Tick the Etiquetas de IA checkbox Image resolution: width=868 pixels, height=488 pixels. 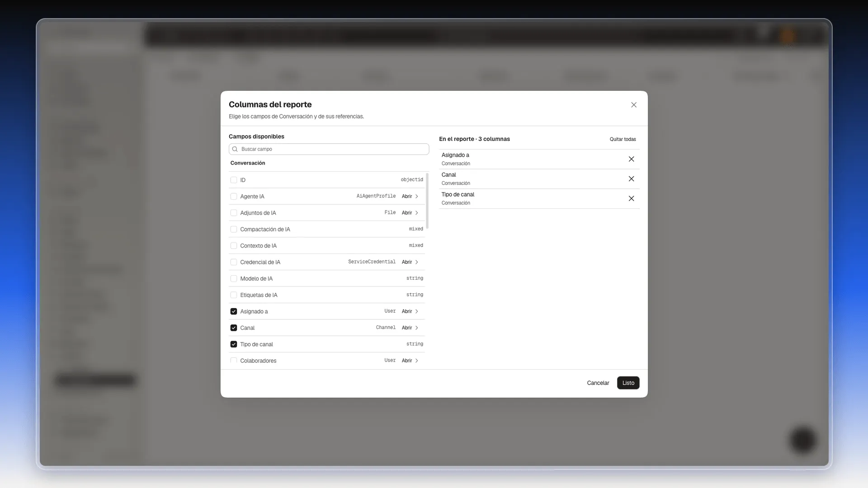click(x=234, y=295)
